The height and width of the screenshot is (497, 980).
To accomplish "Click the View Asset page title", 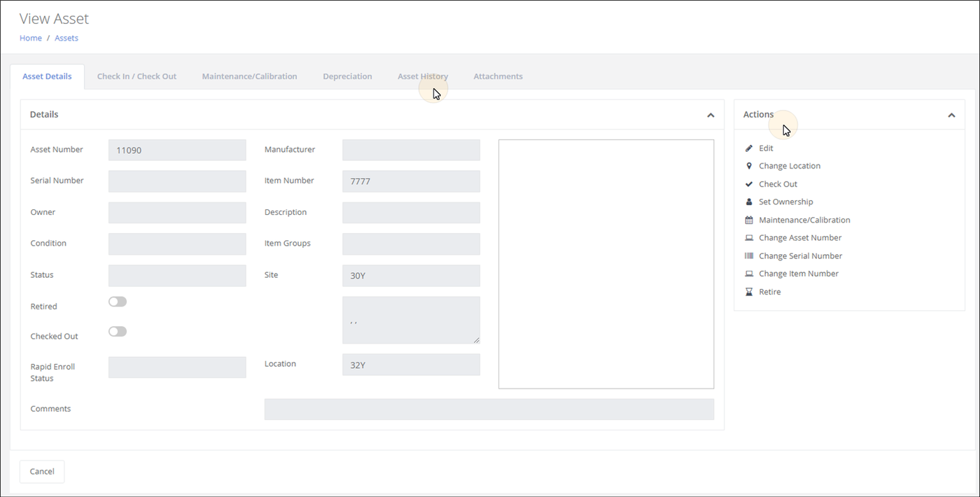I will coord(54,19).
